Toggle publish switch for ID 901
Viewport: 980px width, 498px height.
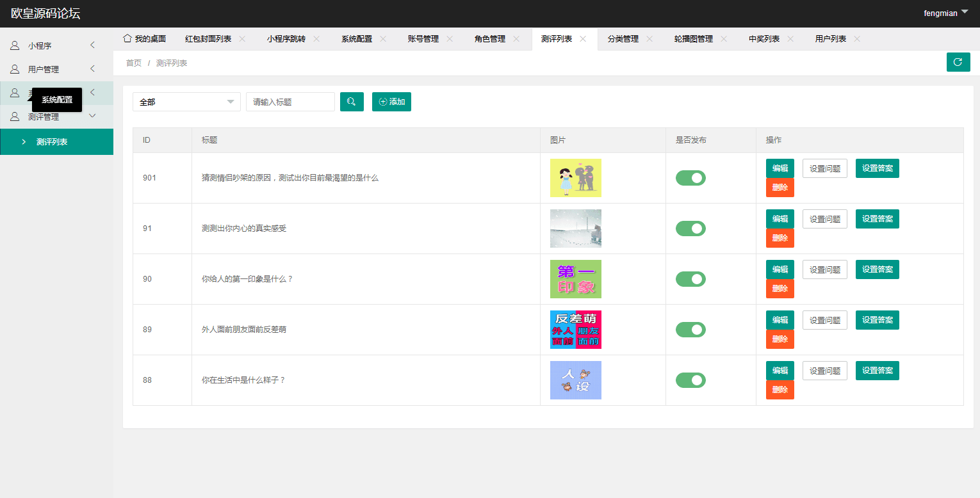tap(690, 178)
